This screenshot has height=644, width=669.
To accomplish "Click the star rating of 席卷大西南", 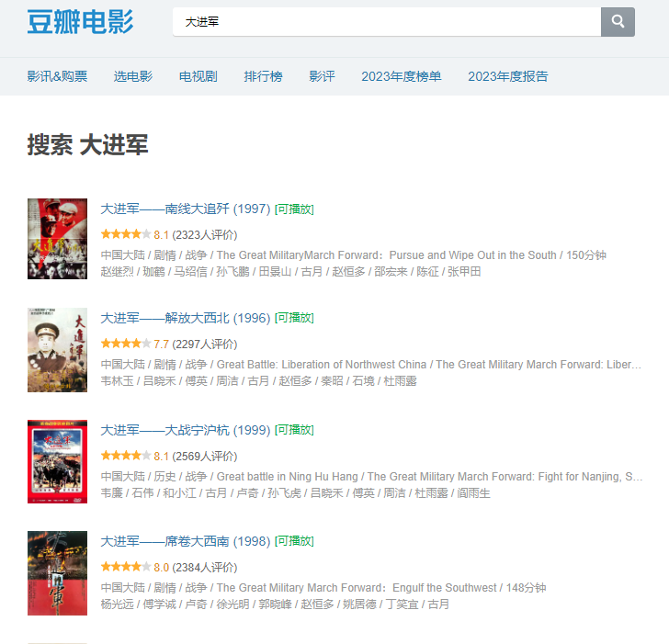I will pyautogui.click(x=125, y=567).
